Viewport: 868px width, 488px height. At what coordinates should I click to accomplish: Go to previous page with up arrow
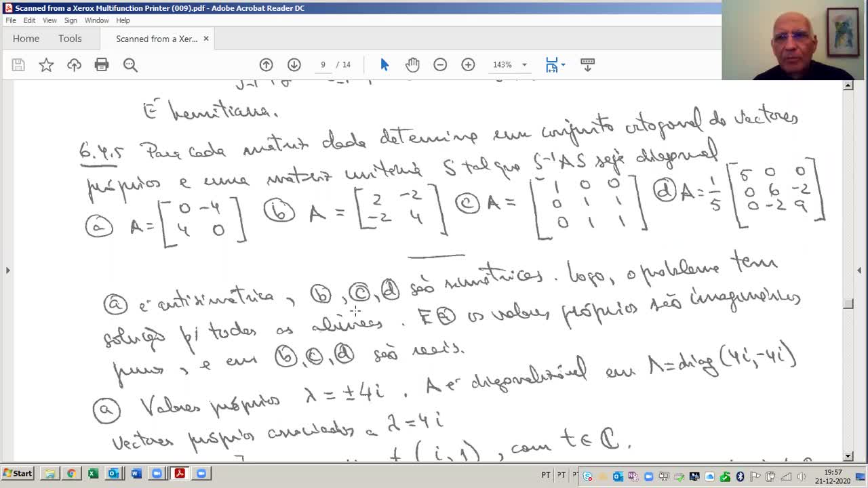[x=266, y=64]
